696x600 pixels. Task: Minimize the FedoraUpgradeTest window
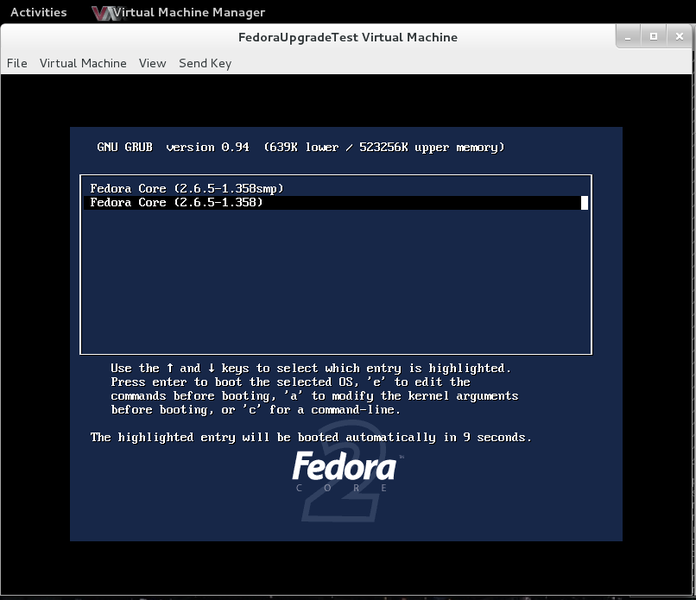(x=630, y=37)
